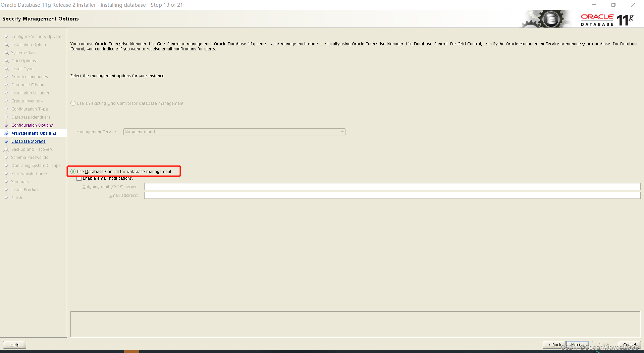Click Database Edition step
The height and width of the screenshot is (353, 644).
pos(28,85)
